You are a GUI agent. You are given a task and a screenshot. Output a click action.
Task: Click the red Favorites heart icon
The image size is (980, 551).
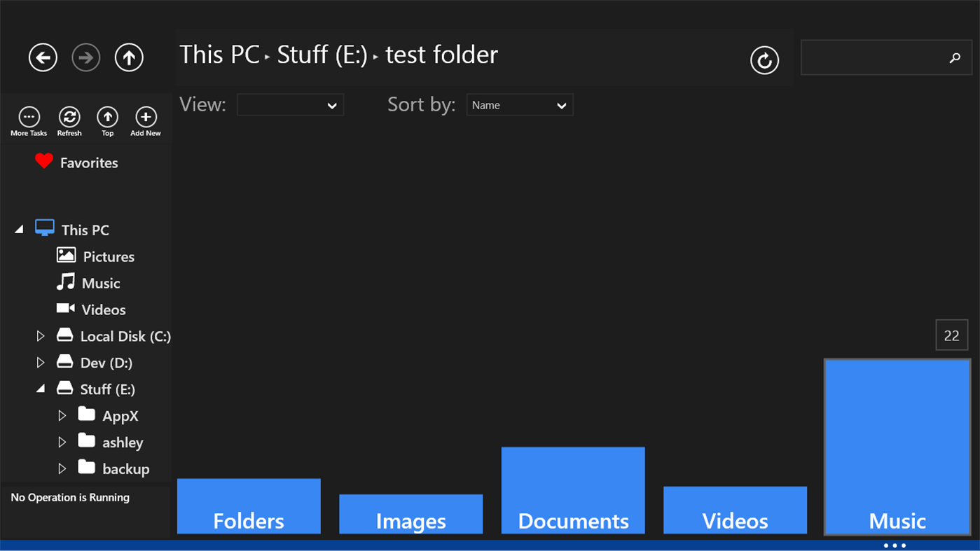(43, 161)
